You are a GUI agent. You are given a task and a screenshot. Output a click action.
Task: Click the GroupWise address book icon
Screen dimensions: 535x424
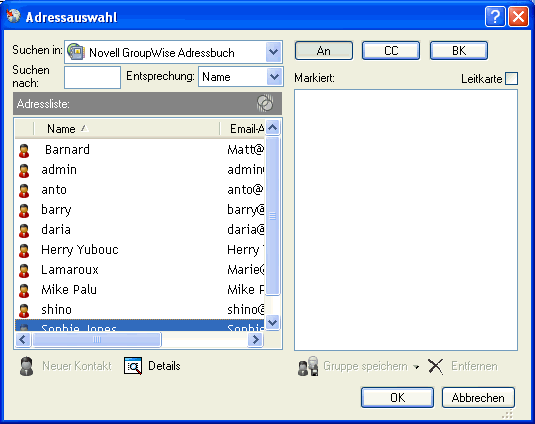point(76,52)
